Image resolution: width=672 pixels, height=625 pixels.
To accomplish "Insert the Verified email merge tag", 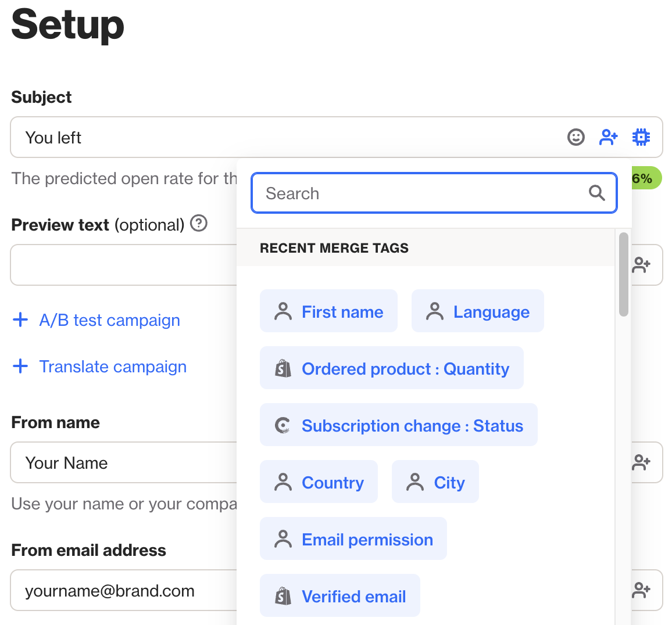I will click(x=340, y=596).
